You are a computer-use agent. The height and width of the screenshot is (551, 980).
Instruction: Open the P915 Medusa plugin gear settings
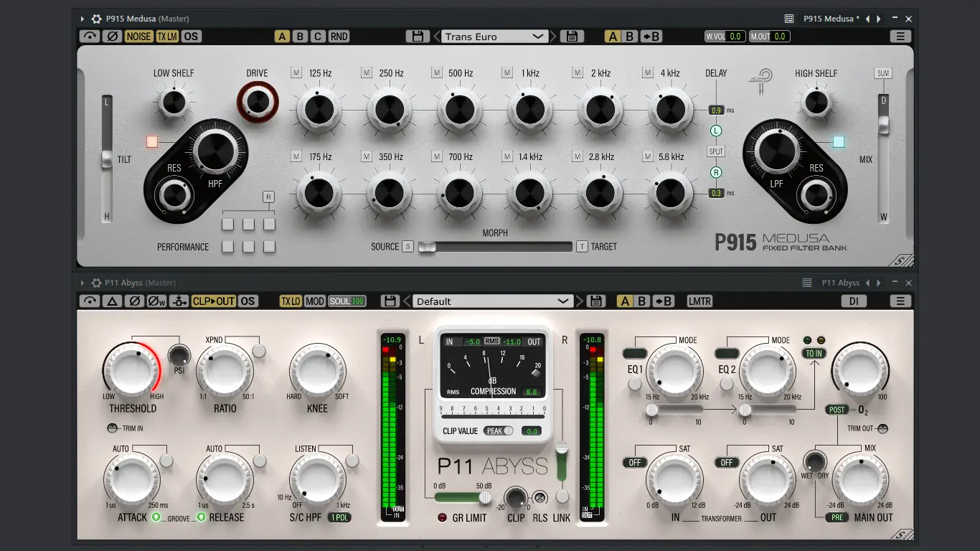(96, 19)
